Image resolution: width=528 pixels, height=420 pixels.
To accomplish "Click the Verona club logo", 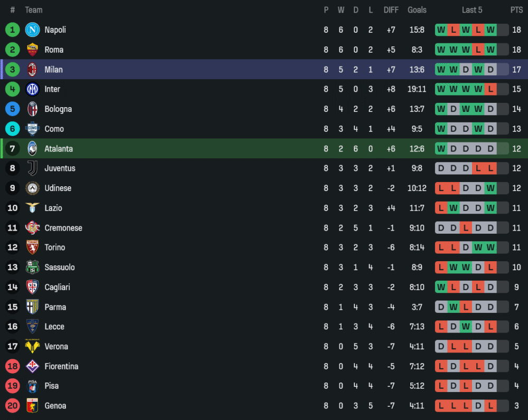I will (x=33, y=347).
